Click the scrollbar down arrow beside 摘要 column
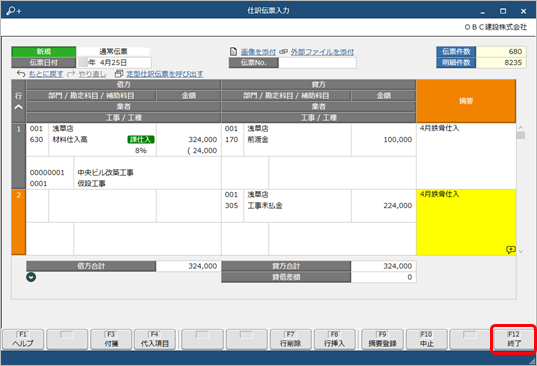This screenshot has width=537, height=366. [x=521, y=252]
